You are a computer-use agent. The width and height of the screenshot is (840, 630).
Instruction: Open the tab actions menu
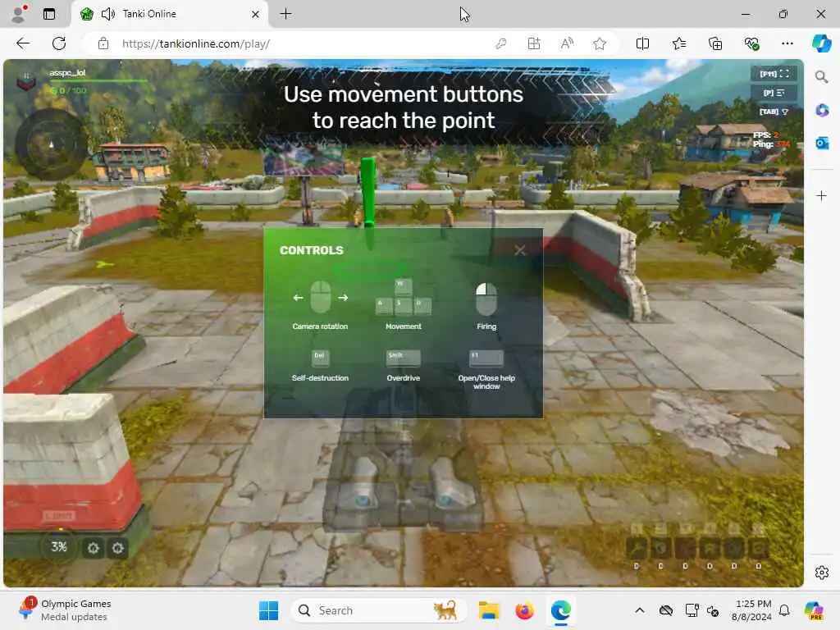[x=48, y=14]
